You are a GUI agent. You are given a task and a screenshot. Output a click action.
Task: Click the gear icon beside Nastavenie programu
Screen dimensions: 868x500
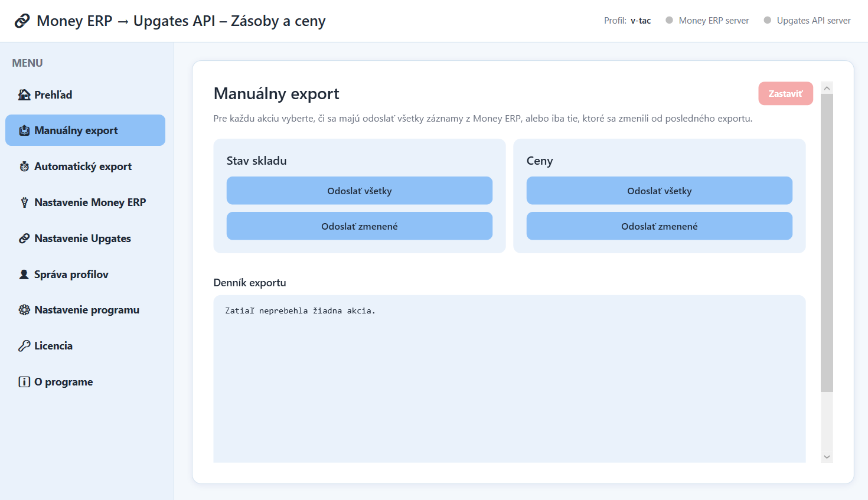click(x=24, y=310)
